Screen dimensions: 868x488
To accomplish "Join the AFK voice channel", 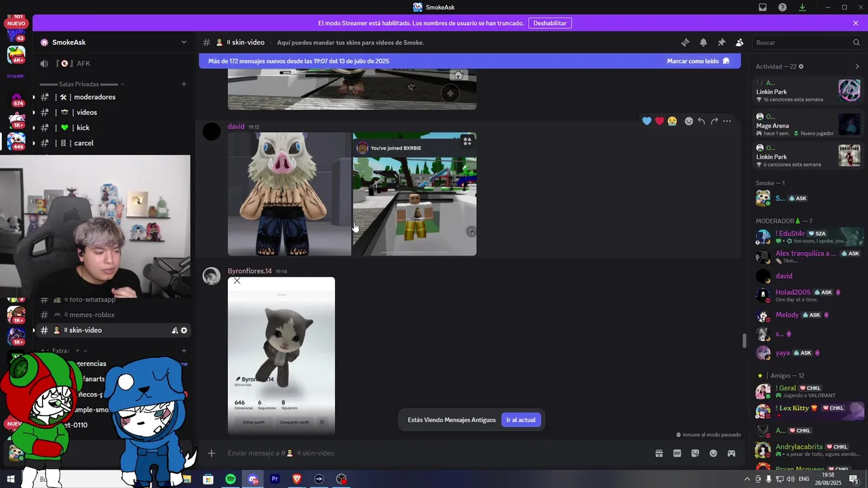I will point(114,64).
